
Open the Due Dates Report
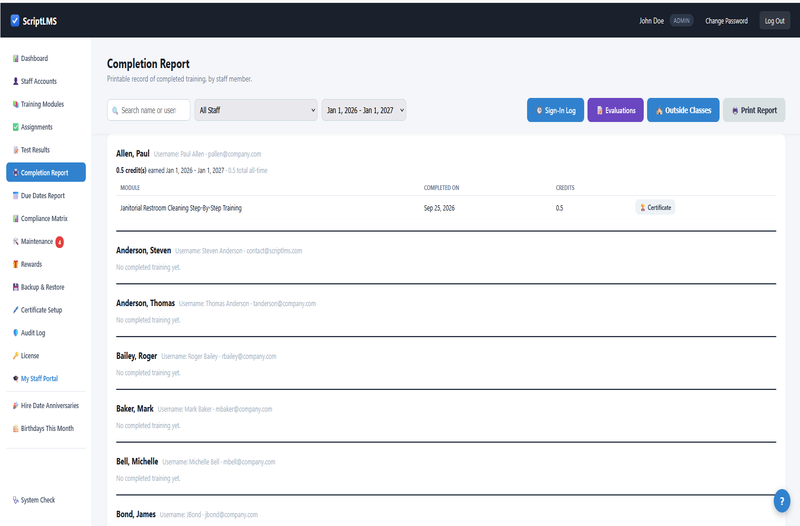46,195
